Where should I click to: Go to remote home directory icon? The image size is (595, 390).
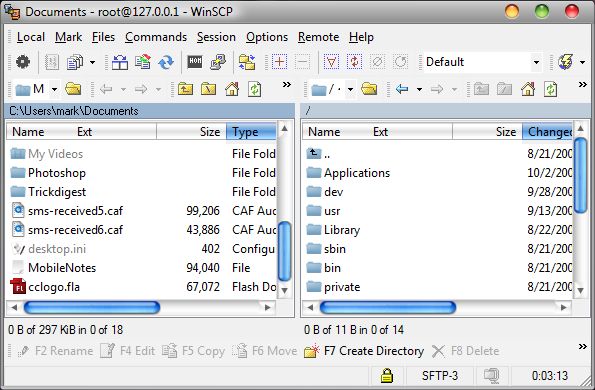[528, 89]
